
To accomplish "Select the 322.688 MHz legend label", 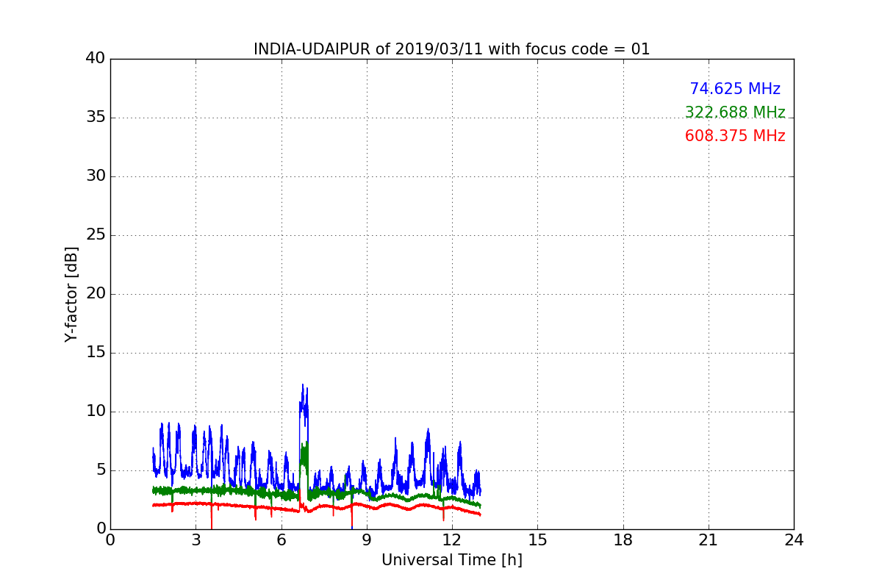I will 735,112.
